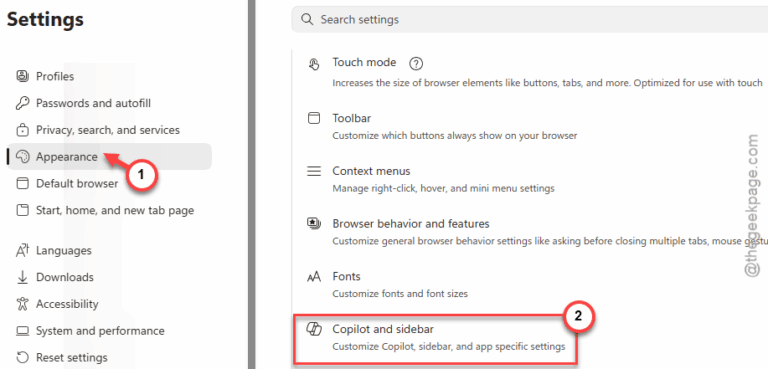Click the Copilot logo icon
Screen dimensions: 768x369
coord(313,329)
